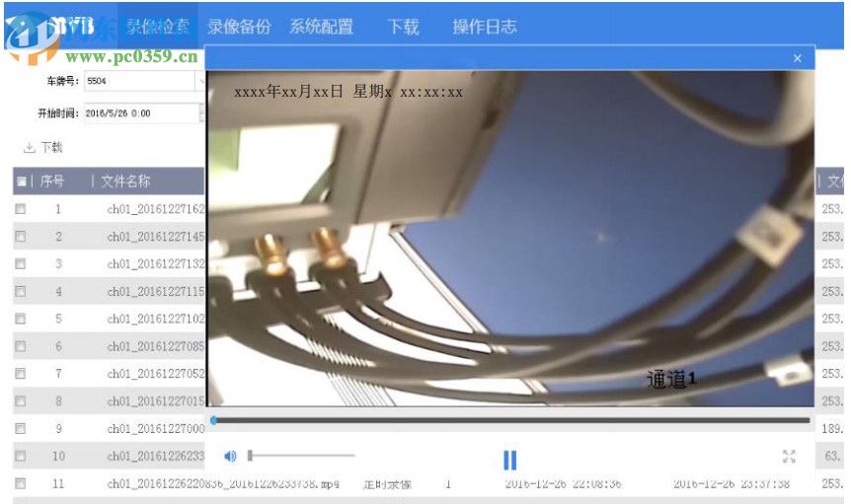Check the checkbox for row 1

click(x=20, y=209)
